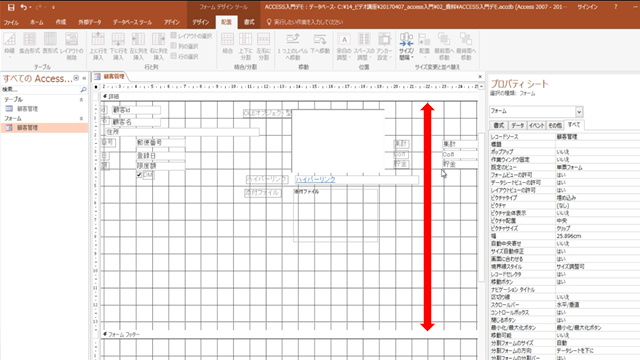Open the 顧客管理 table in navigation pane
The height and width of the screenshot is (360, 640).
tap(27, 109)
